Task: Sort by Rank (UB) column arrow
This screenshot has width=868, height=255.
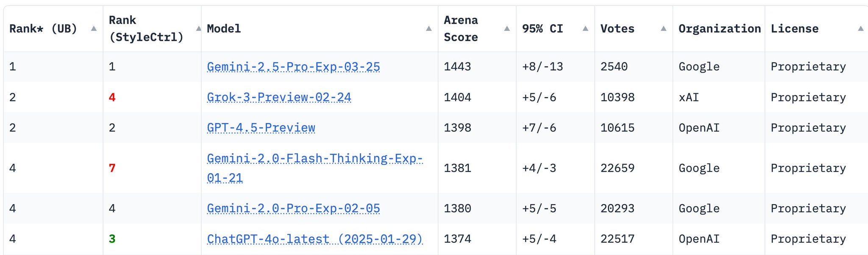Action: (x=94, y=28)
